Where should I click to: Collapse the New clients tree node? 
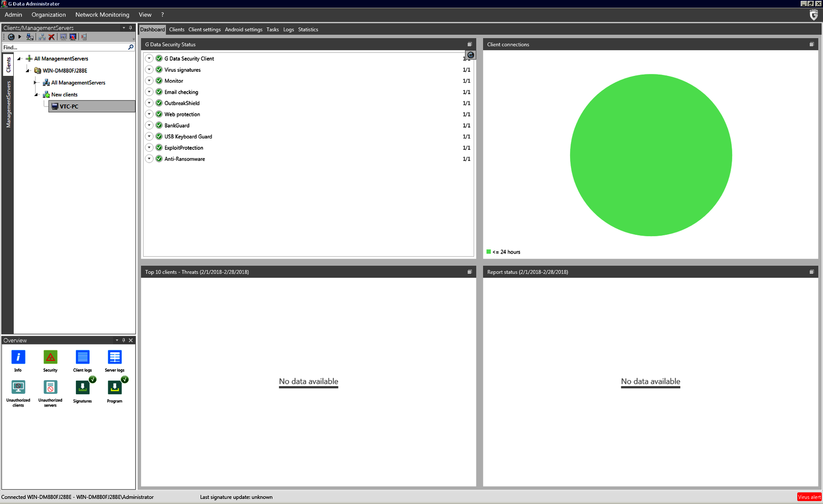click(36, 95)
